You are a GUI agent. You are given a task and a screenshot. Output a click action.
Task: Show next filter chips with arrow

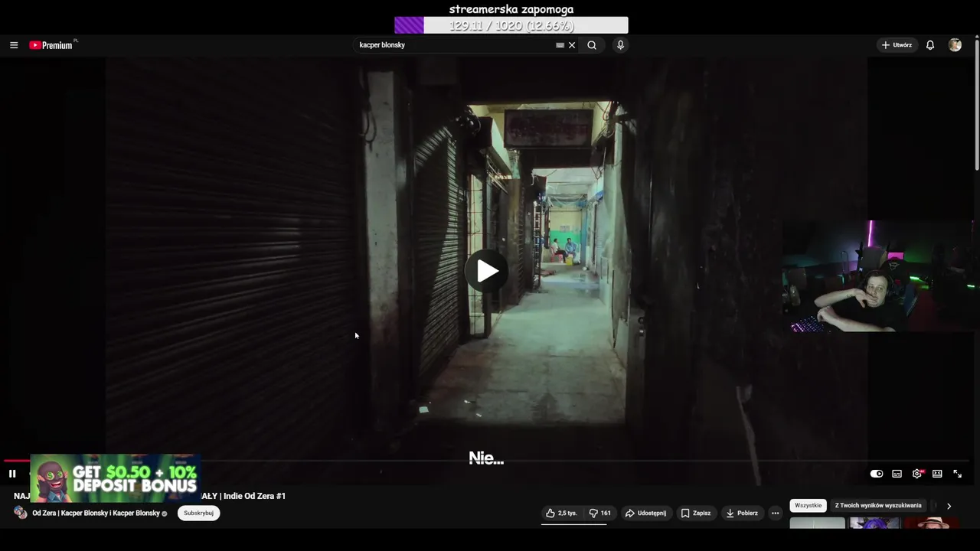click(949, 506)
